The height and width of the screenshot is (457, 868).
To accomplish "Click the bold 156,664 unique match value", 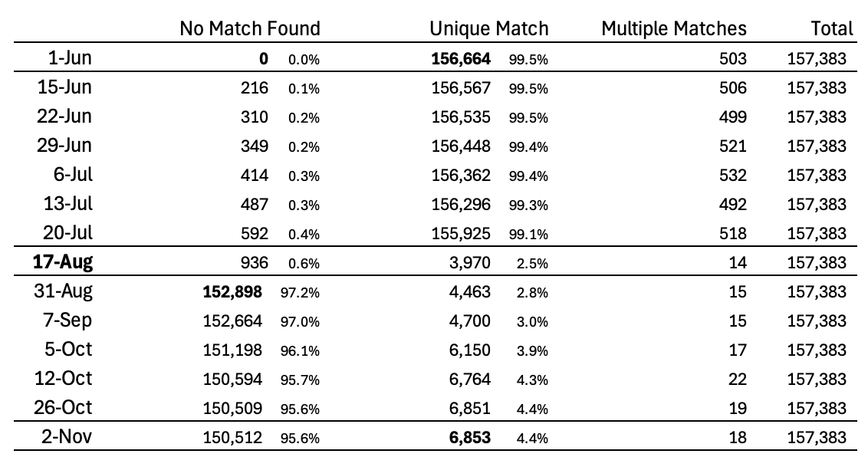I will [x=461, y=58].
